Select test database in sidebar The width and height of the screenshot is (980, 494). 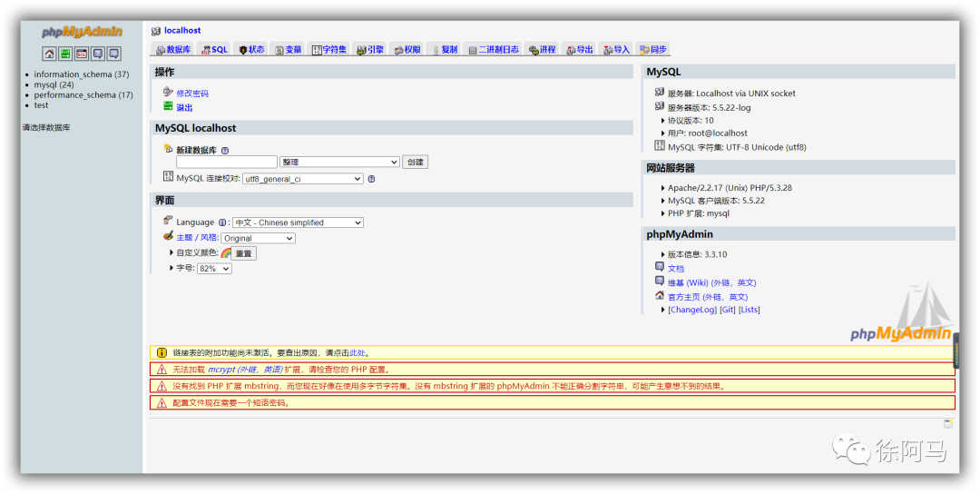(x=41, y=105)
